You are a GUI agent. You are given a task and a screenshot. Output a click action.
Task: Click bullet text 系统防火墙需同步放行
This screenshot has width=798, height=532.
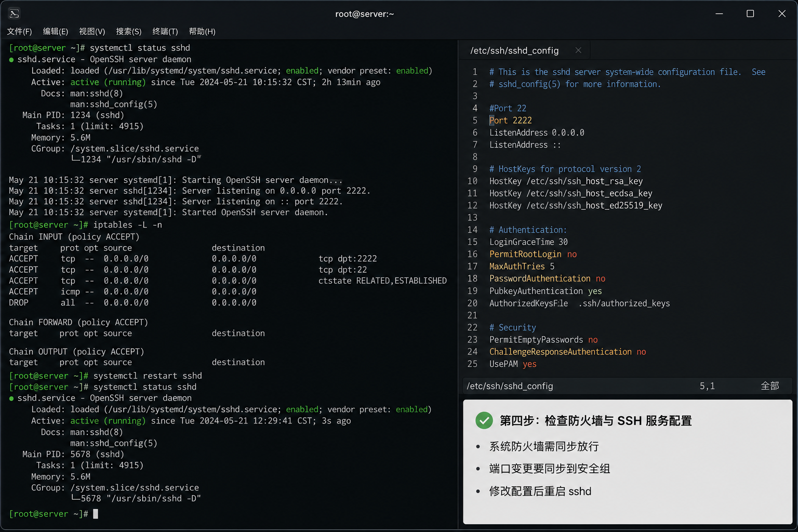[x=544, y=446]
